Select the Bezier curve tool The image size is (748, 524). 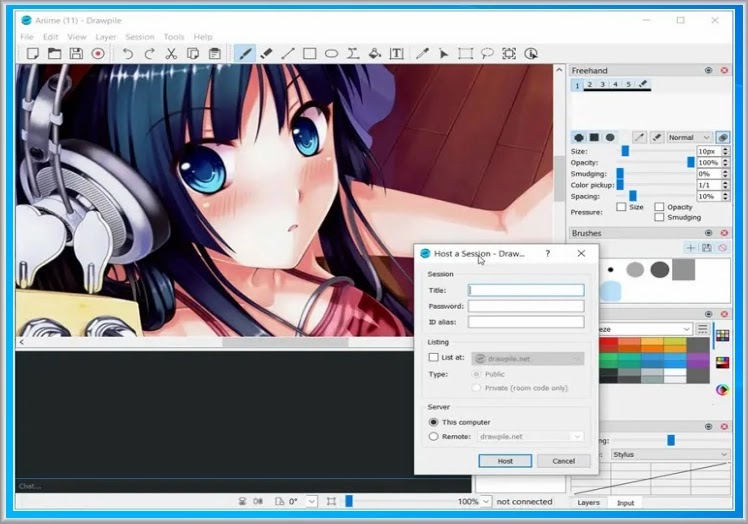353,53
